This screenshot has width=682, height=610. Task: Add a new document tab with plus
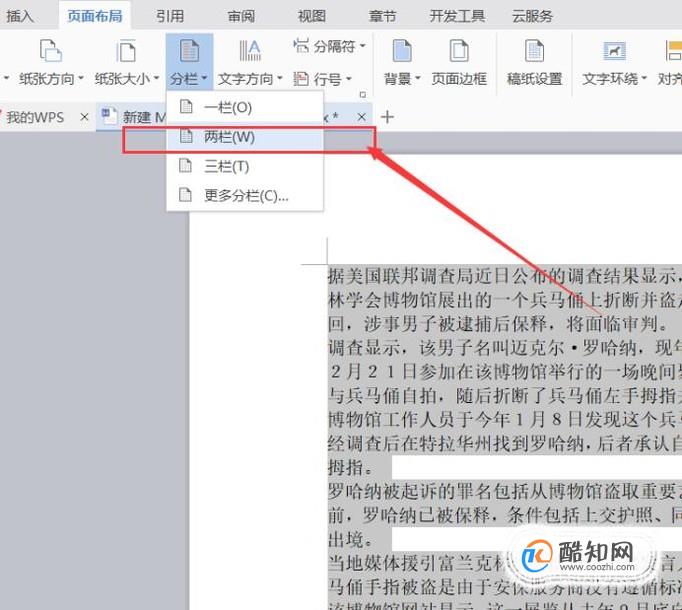click(387, 117)
